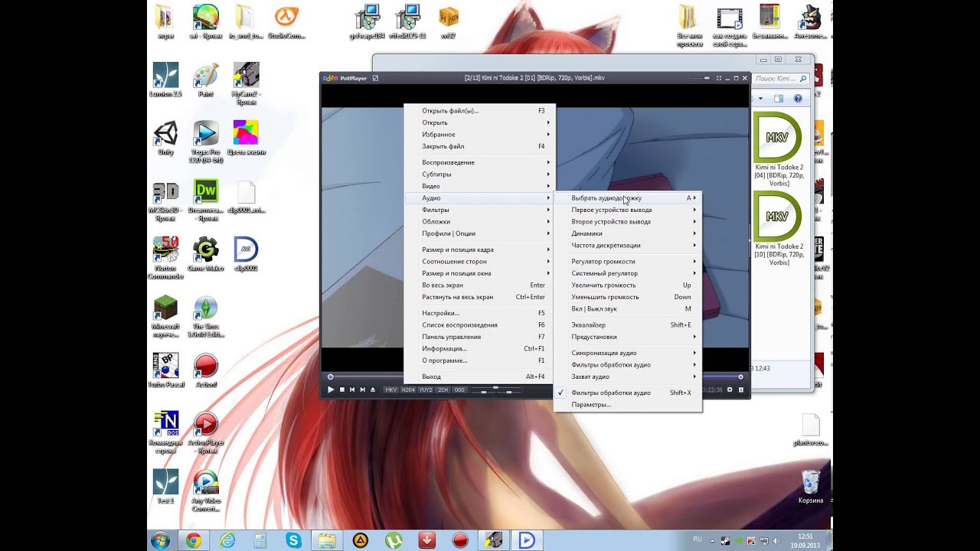Select Kimi ni Todoke 2 [04] MKV file in Explorer

(x=779, y=148)
